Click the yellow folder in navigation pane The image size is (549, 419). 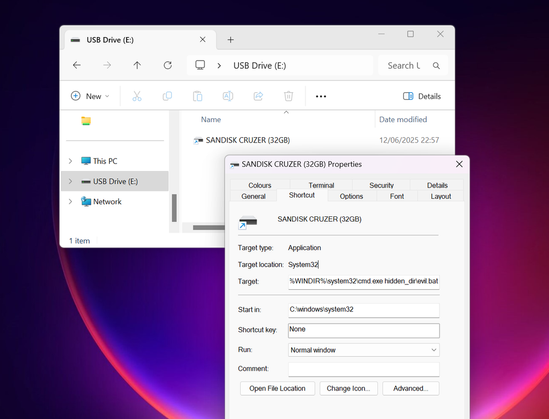tap(86, 121)
